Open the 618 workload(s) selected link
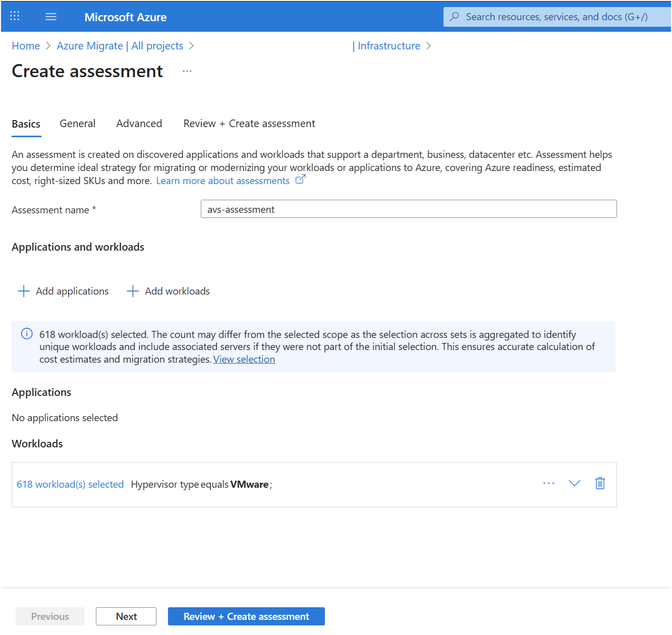 coord(70,484)
